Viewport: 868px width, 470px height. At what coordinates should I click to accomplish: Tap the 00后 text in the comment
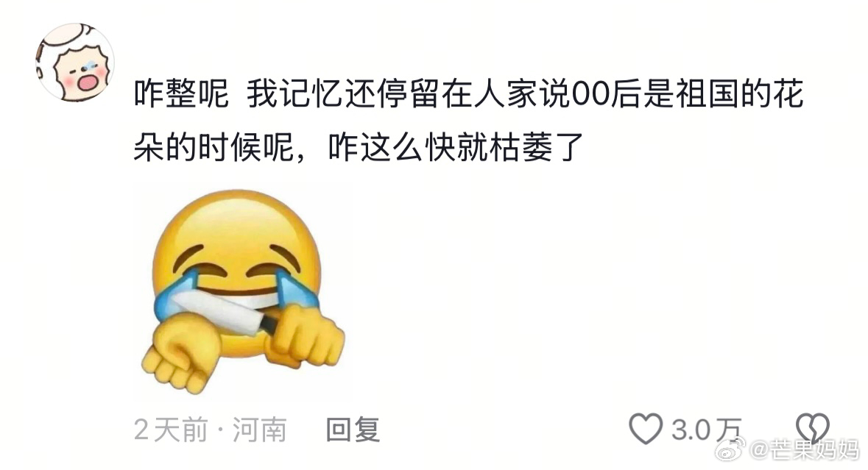tap(607, 95)
